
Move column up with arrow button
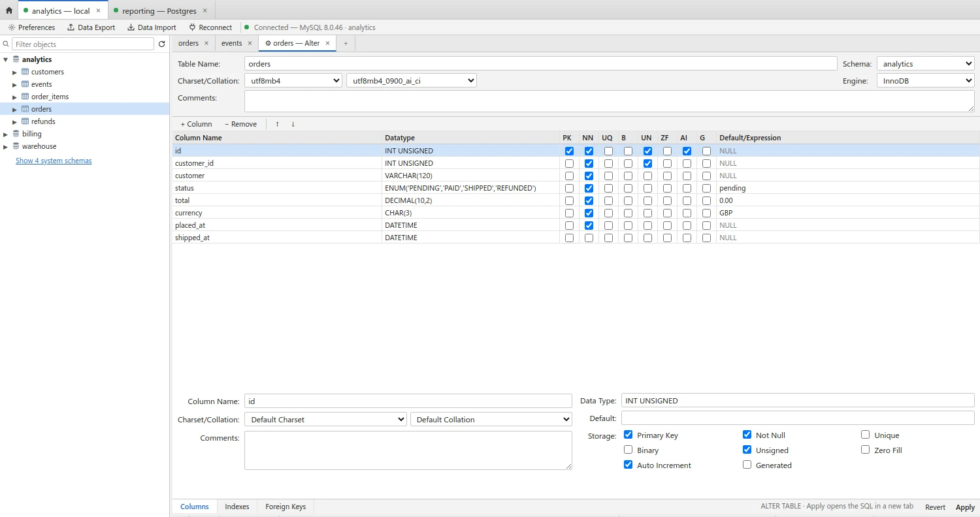coord(277,124)
